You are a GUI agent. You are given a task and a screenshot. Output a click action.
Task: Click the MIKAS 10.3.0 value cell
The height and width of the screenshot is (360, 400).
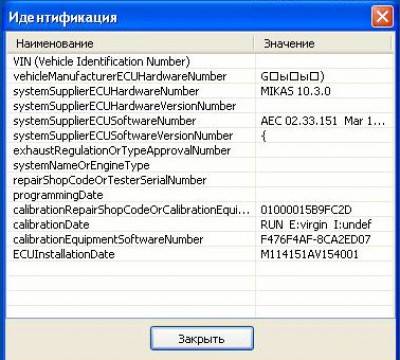[x=323, y=91]
